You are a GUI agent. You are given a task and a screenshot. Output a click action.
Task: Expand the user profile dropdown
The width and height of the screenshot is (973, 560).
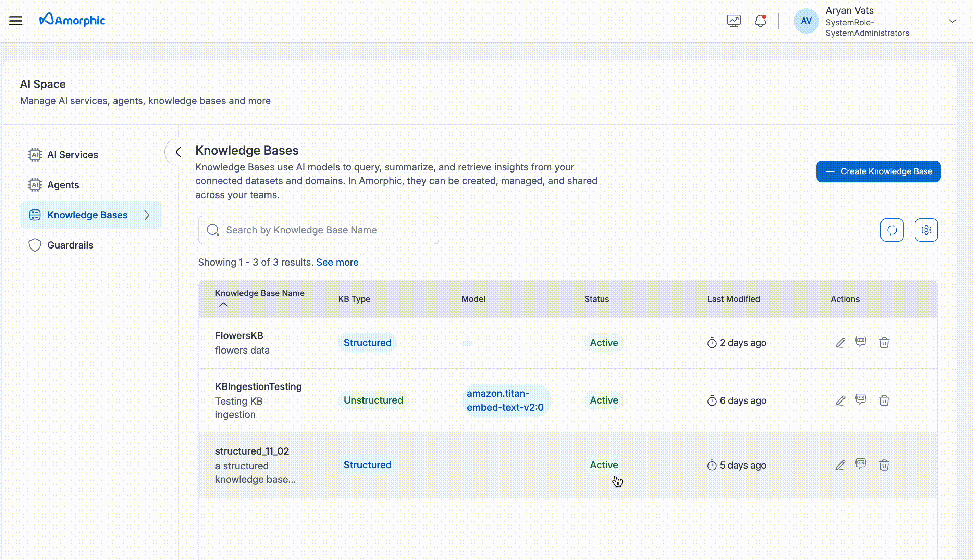click(x=952, y=21)
